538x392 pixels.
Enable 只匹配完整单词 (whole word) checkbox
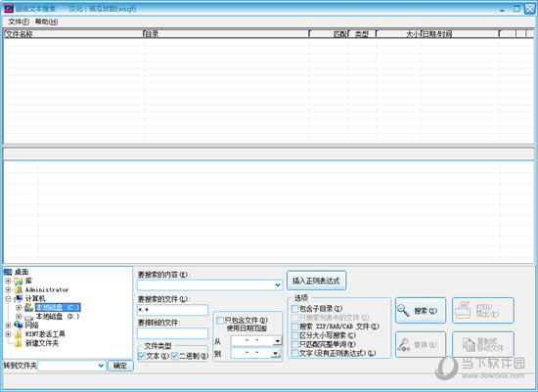294,344
